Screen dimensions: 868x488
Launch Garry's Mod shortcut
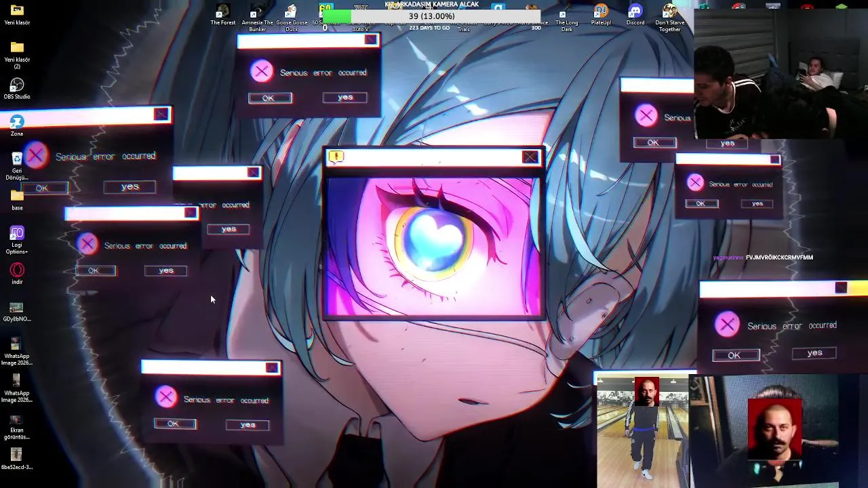click(x=498, y=15)
